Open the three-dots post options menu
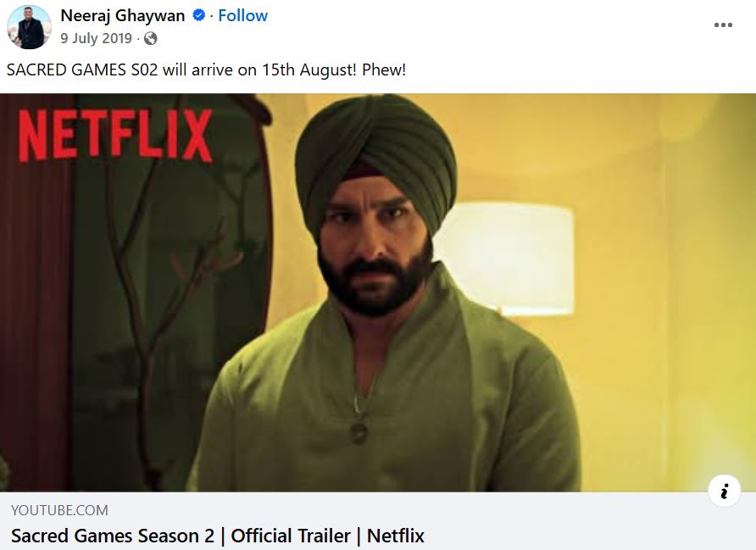756x550 pixels. click(x=723, y=25)
